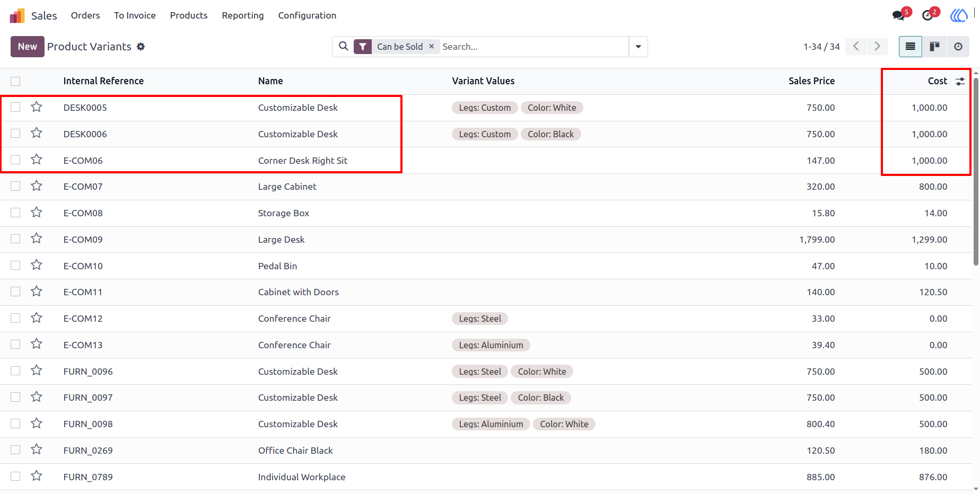Open the activities clock icon
Screen dimensions: 980x494
[927, 15]
